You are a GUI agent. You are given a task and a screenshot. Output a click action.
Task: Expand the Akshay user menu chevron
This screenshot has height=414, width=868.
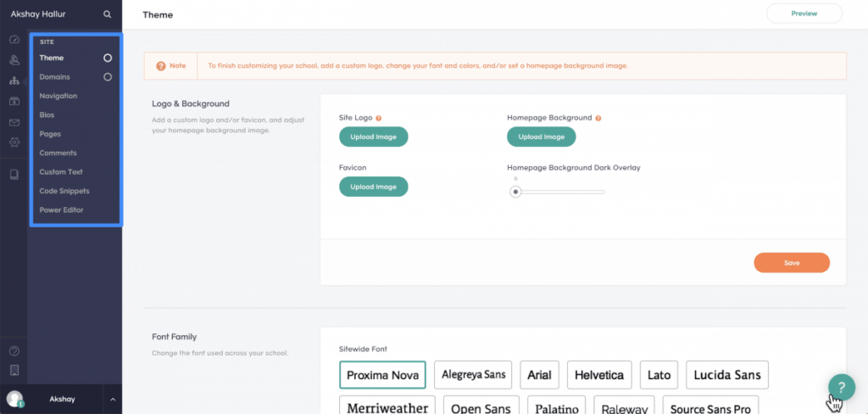113,399
